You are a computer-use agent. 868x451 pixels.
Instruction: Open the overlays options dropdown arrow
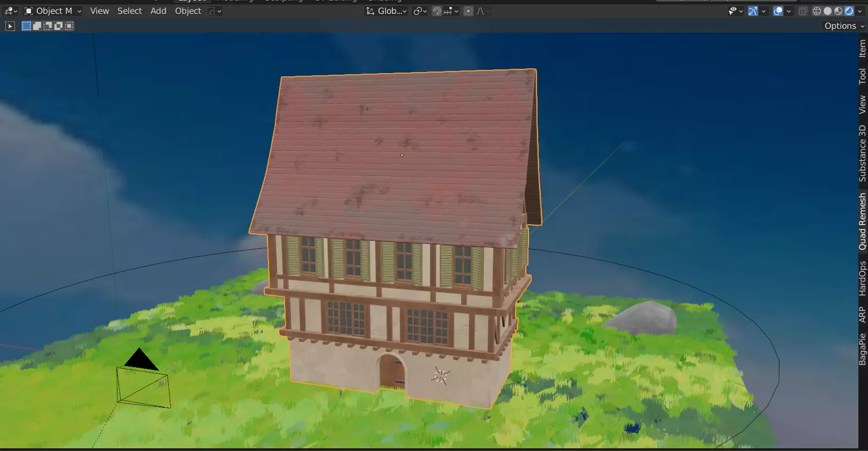tap(789, 11)
